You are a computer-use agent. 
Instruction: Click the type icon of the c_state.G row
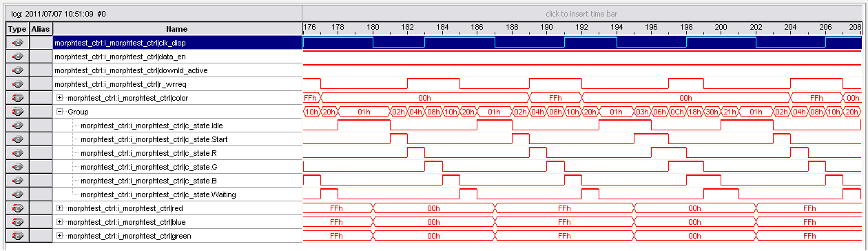point(17,167)
